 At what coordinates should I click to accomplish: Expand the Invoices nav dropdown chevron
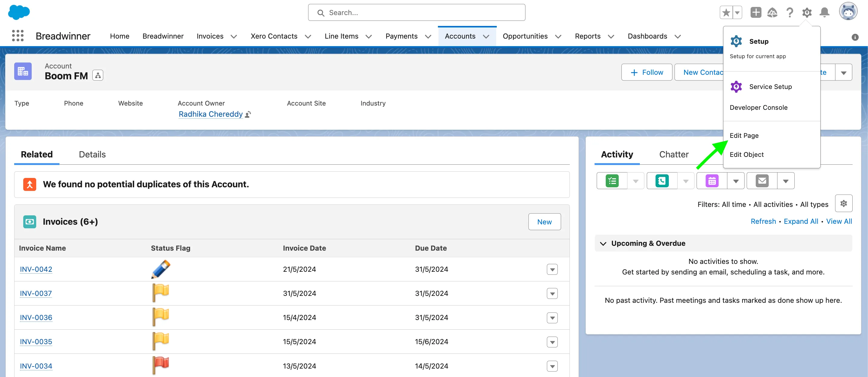pyautogui.click(x=234, y=36)
